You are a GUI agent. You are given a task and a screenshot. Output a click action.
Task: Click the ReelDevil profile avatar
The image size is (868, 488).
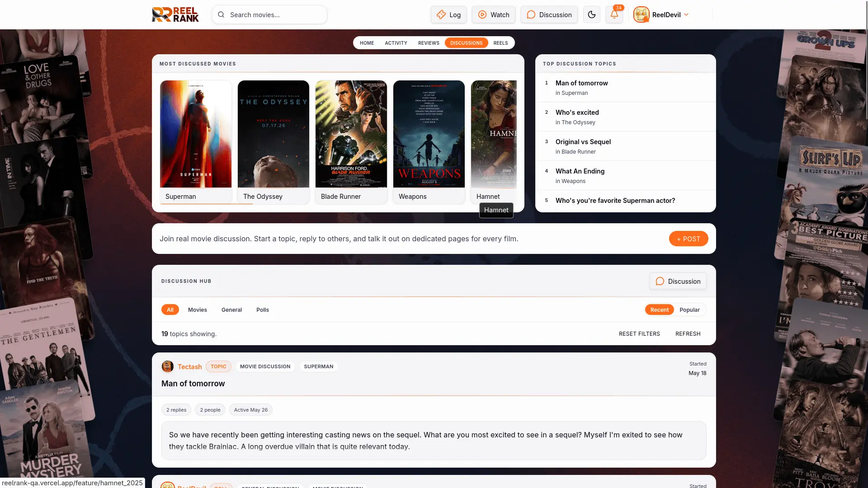point(641,14)
